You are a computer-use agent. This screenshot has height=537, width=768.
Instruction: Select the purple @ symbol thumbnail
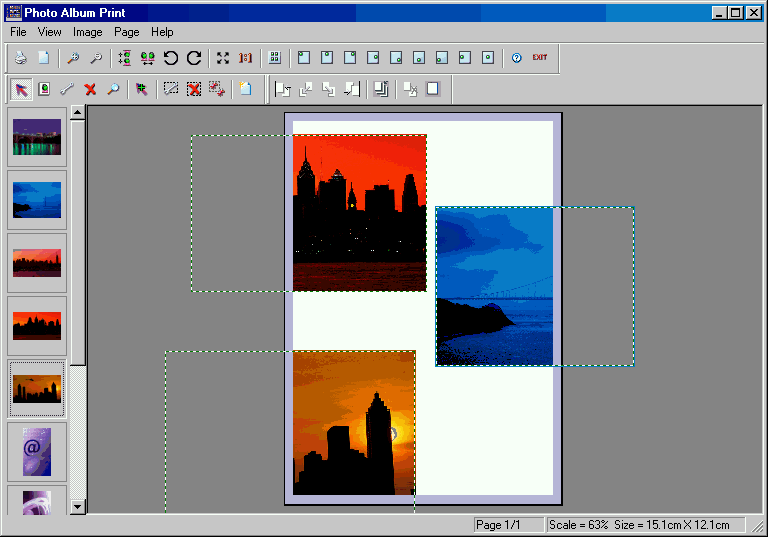coord(37,451)
